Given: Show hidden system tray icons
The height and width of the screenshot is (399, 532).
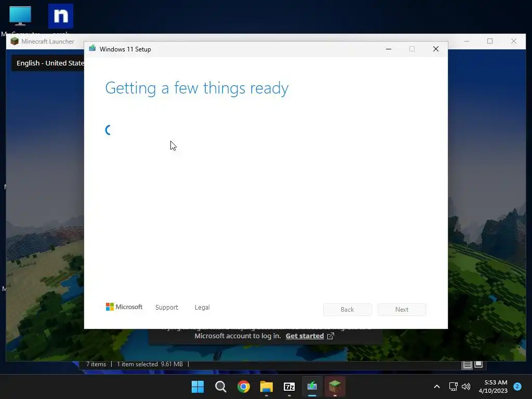Looking at the screenshot, I should (437, 387).
